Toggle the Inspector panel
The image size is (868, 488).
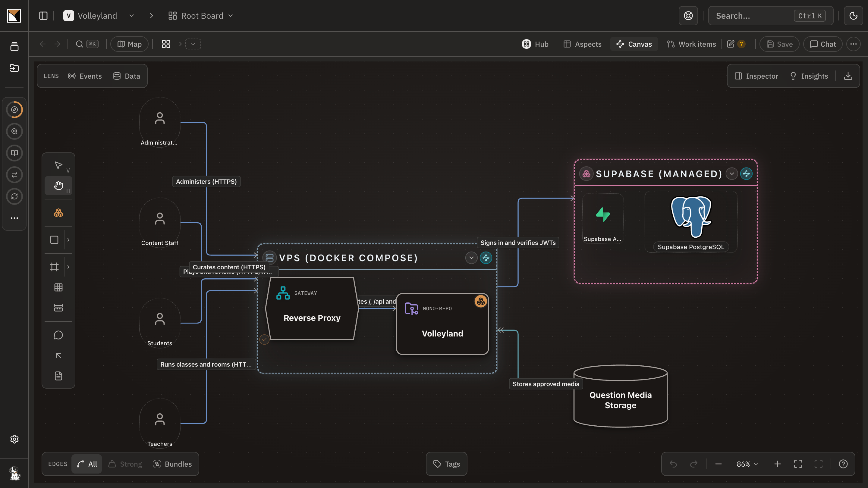pos(756,76)
